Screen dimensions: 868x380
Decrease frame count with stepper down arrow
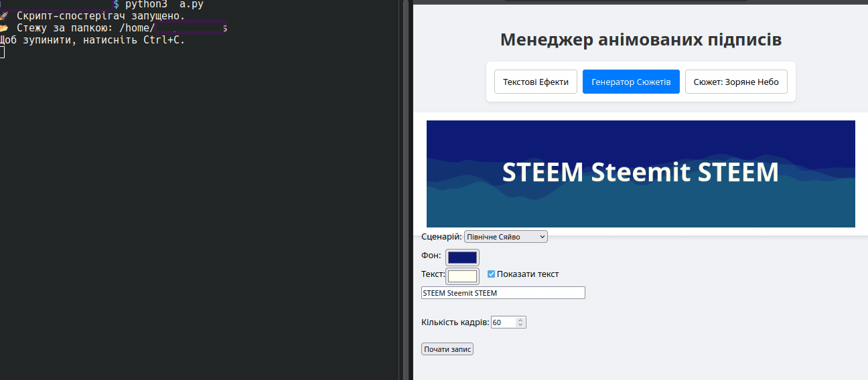[521, 325]
